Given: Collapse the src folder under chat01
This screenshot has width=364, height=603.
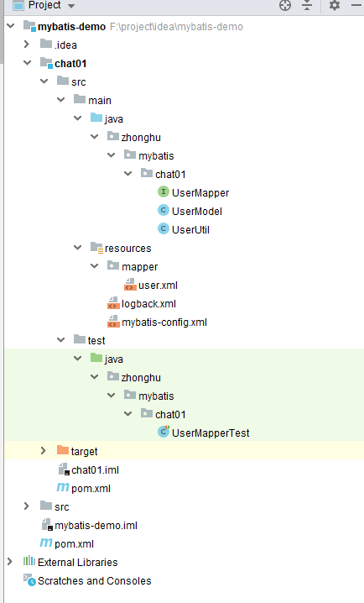Looking at the screenshot, I should [44, 81].
